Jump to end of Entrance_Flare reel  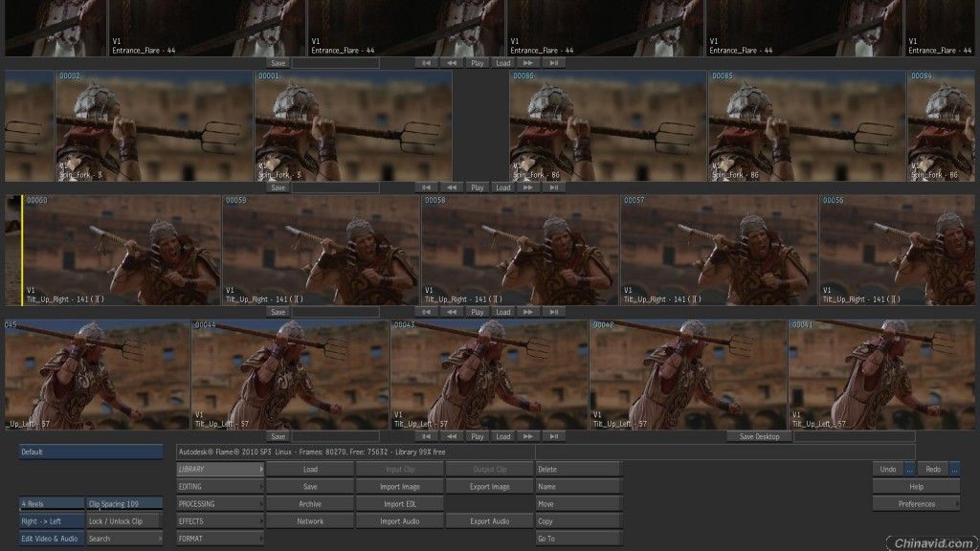554,63
